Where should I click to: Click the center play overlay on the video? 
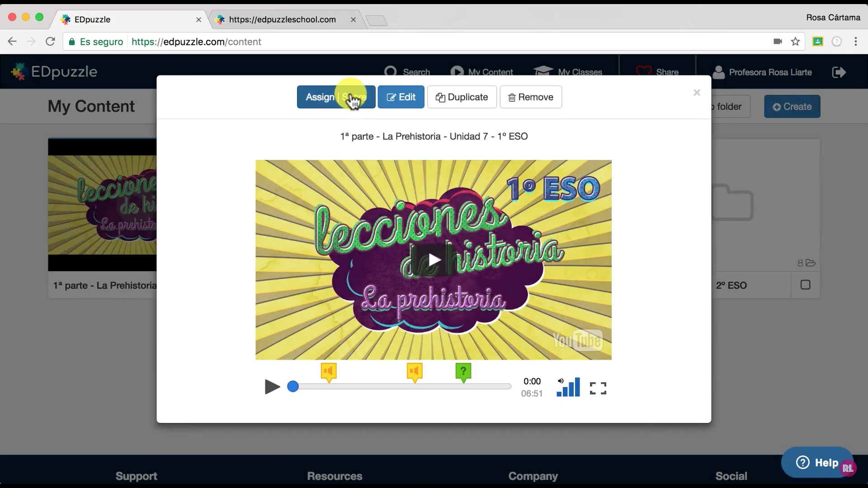434,260
